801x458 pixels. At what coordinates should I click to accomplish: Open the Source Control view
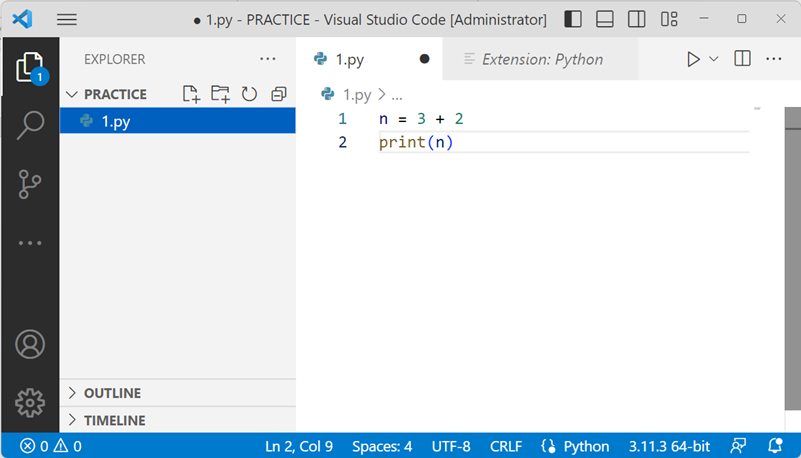[30, 184]
